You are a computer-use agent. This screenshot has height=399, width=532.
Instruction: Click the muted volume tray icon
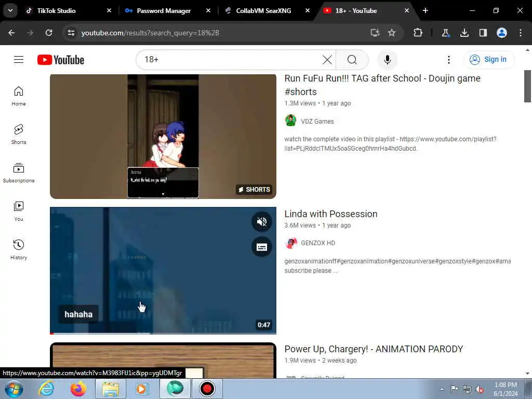(x=480, y=389)
